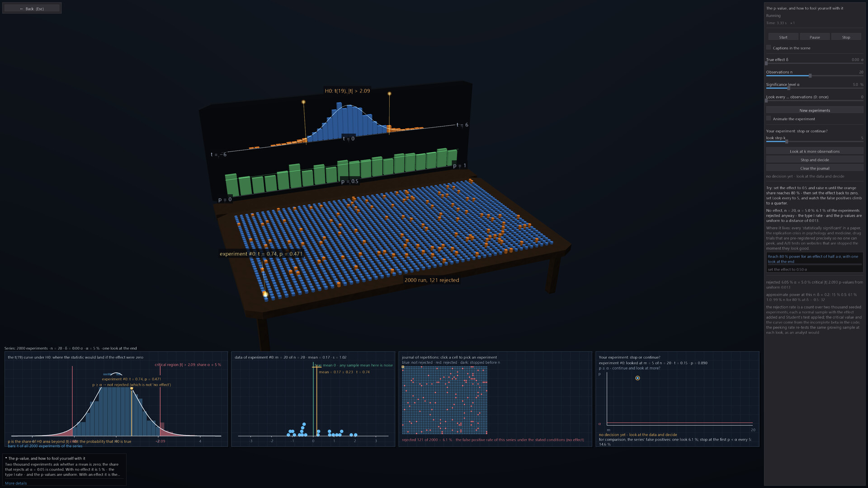Click the 'rejected 121 of 2000' summary line

(493, 440)
